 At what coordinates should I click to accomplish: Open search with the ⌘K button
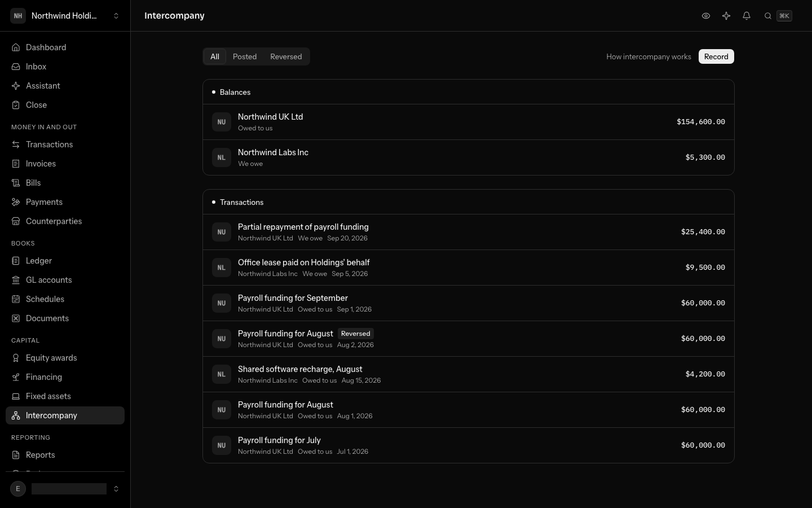778,16
